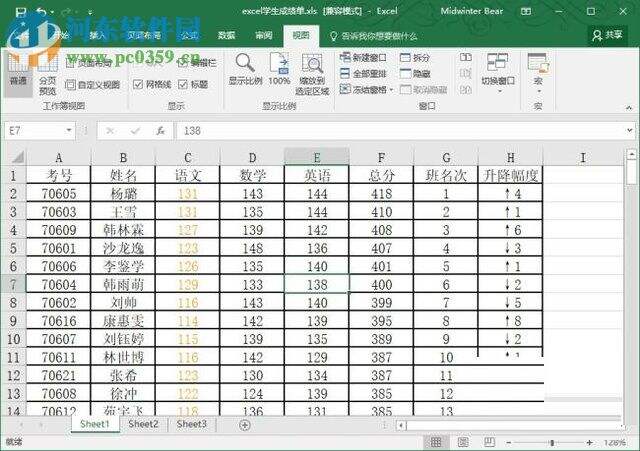Add a new sheet with plus icon

coord(244,425)
